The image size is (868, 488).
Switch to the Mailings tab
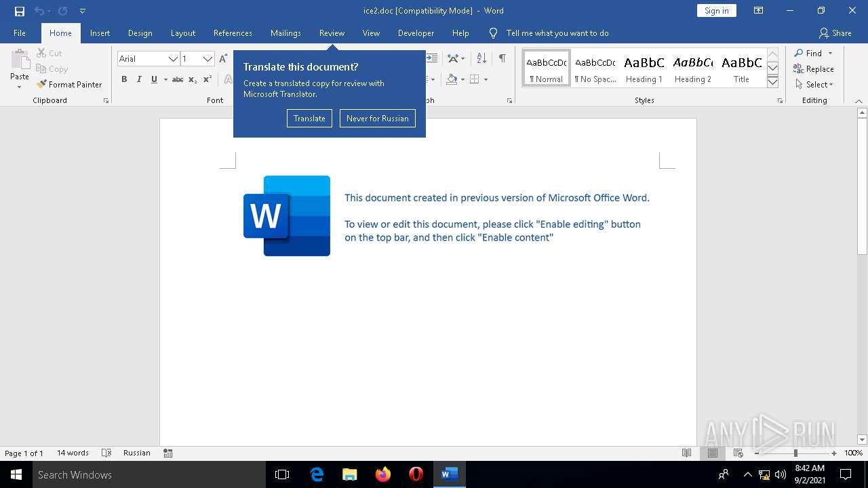(285, 33)
